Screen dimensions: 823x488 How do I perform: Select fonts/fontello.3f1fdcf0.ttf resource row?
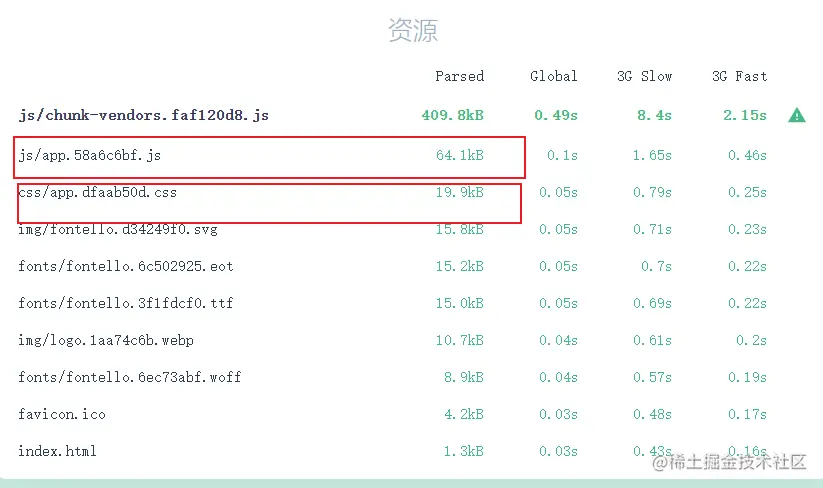(125, 304)
